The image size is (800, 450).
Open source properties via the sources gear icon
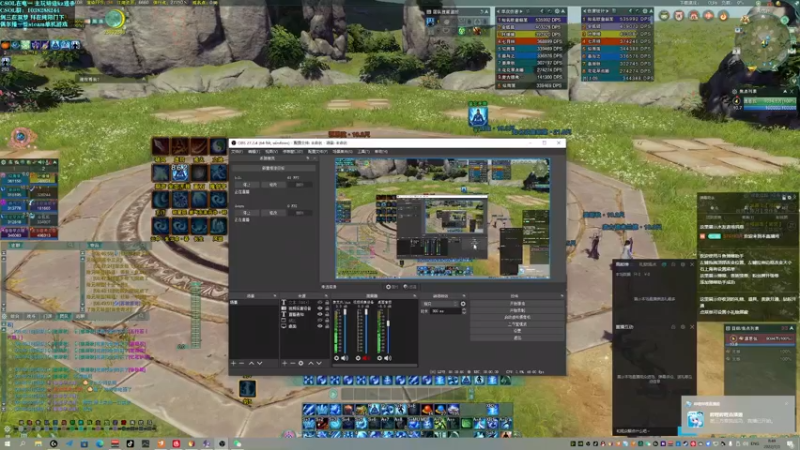(301, 363)
